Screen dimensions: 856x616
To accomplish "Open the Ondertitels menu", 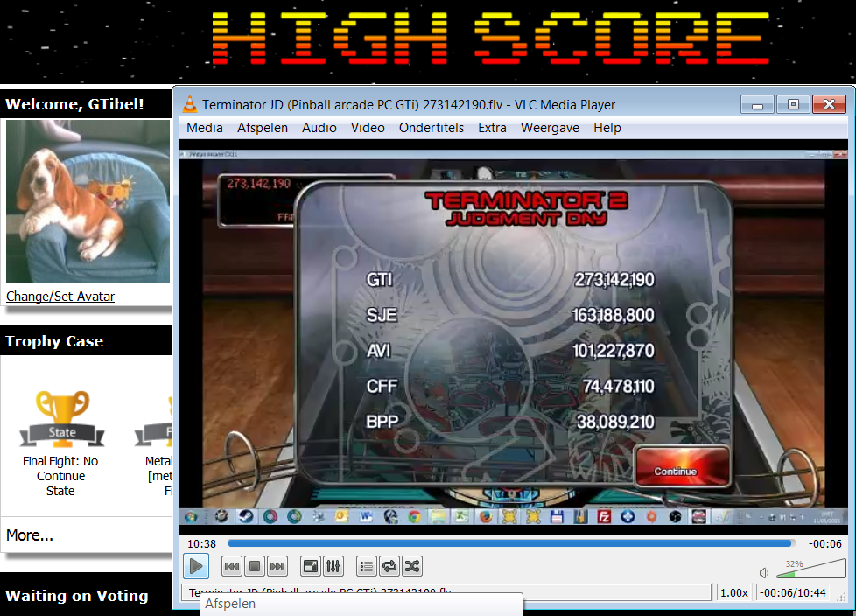I will click(432, 128).
